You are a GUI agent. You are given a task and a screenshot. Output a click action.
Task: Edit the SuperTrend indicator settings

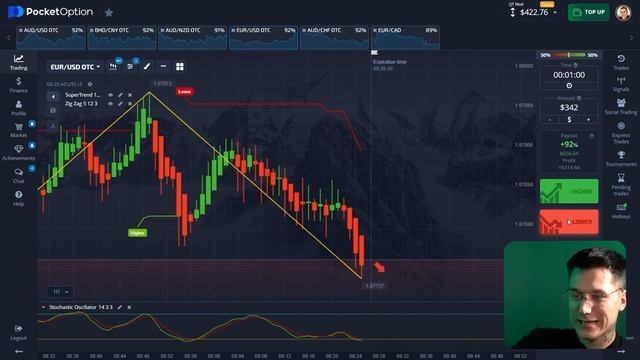point(120,95)
